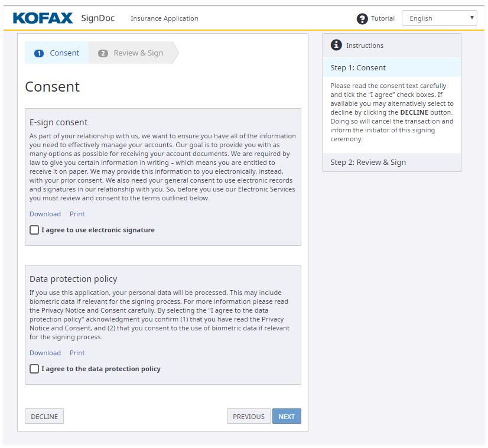Click the step 1 number badge
This screenshot has width=488, height=448.
pyautogui.click(x=39, y=53)
